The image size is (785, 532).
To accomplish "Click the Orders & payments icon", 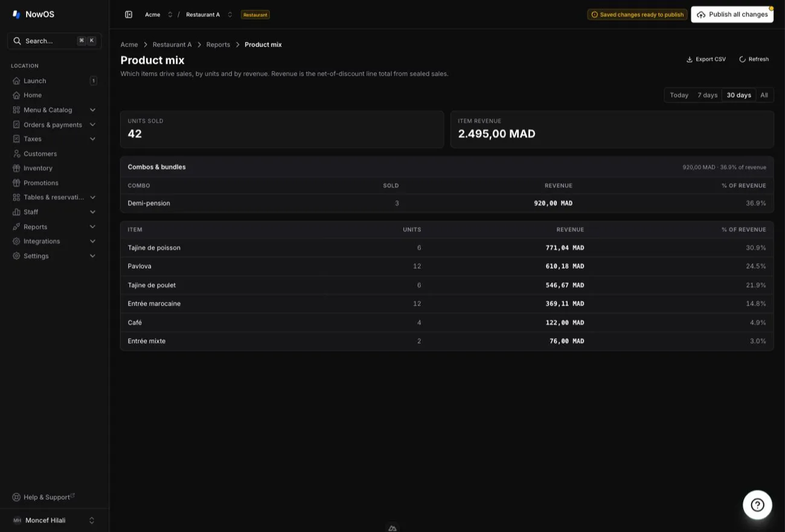I will [x=16, y=124].
